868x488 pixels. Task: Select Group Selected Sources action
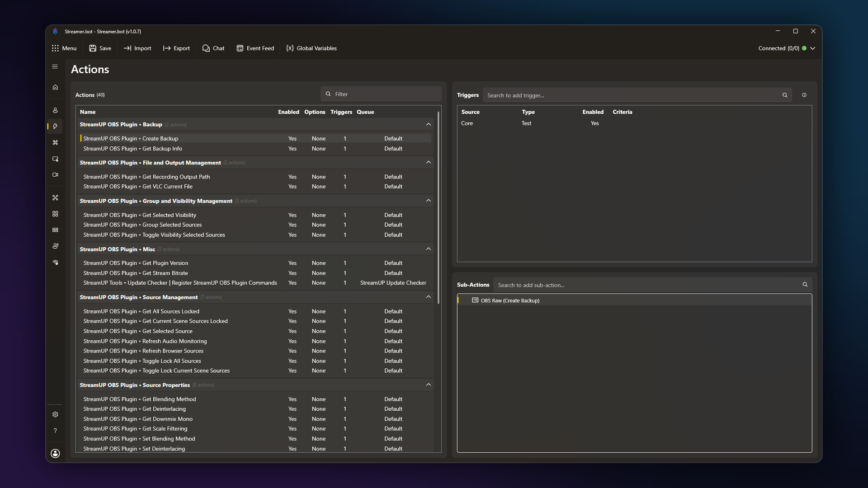[255, 225]
